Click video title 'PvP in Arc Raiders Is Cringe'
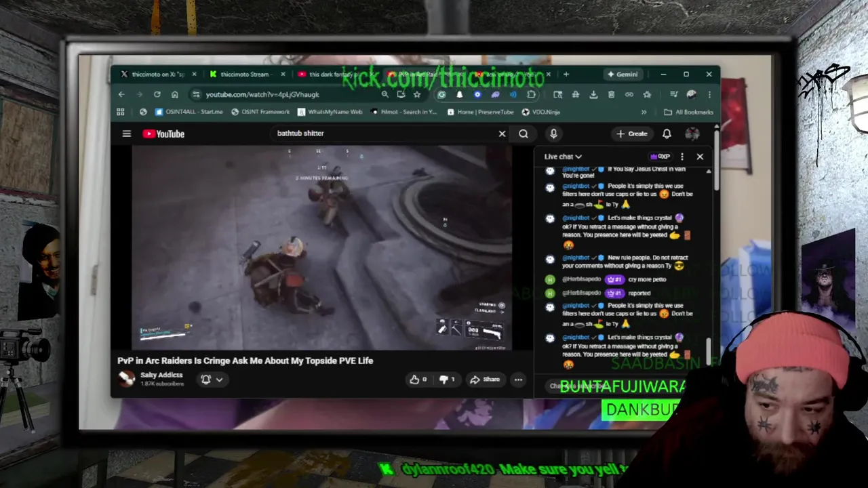Image resolution: width=868 pixels, height=488 pixels. (245, 361)
